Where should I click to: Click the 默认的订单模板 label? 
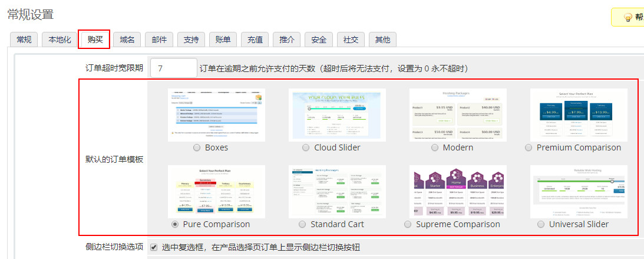pyautogui.click(x=114, y=159)
